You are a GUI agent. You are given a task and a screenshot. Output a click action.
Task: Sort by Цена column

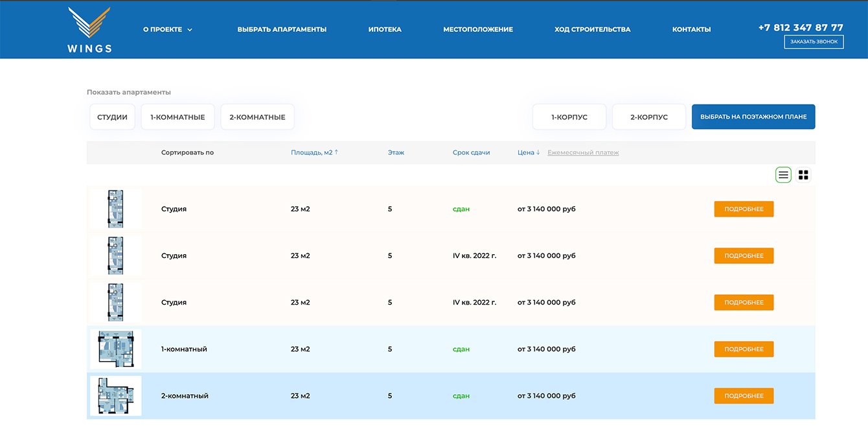(529, 153)
